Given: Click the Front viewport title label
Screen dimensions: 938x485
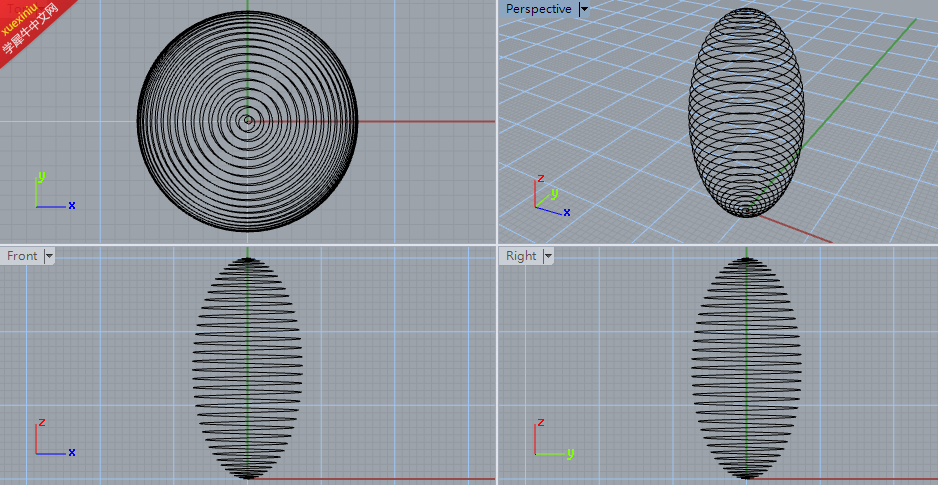Looking at the screenshot, I should (22, 256).
